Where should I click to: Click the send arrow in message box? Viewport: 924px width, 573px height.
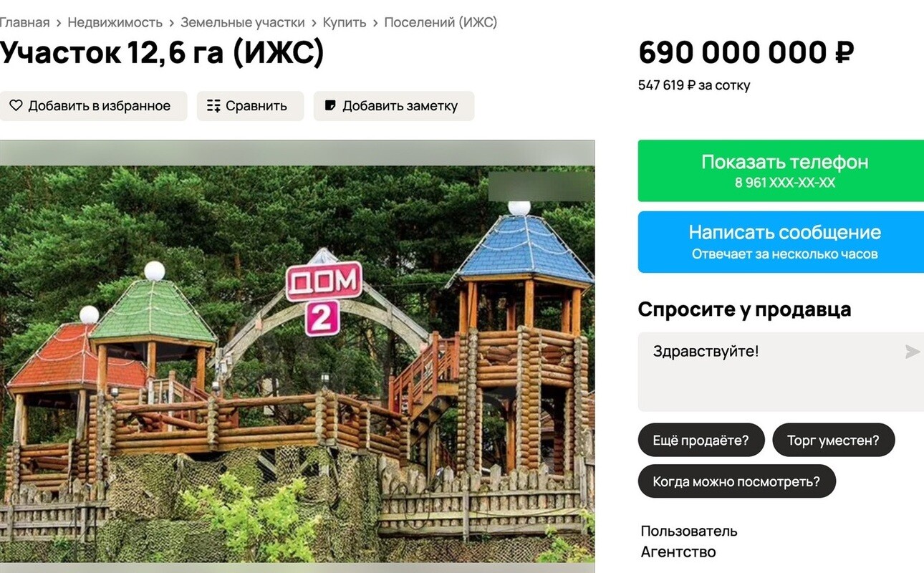click(x=912, y=352)
